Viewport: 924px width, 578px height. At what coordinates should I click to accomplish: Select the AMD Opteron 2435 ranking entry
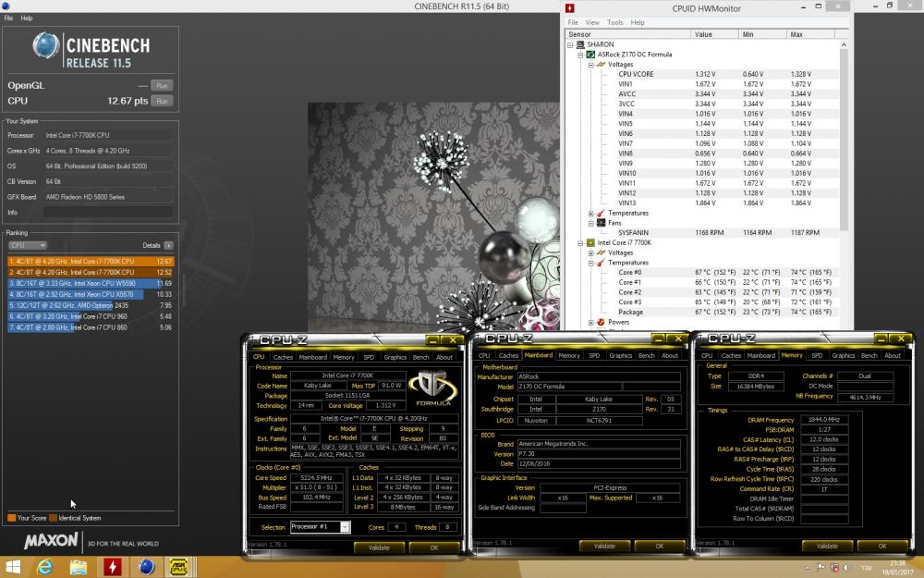(91, 305)
